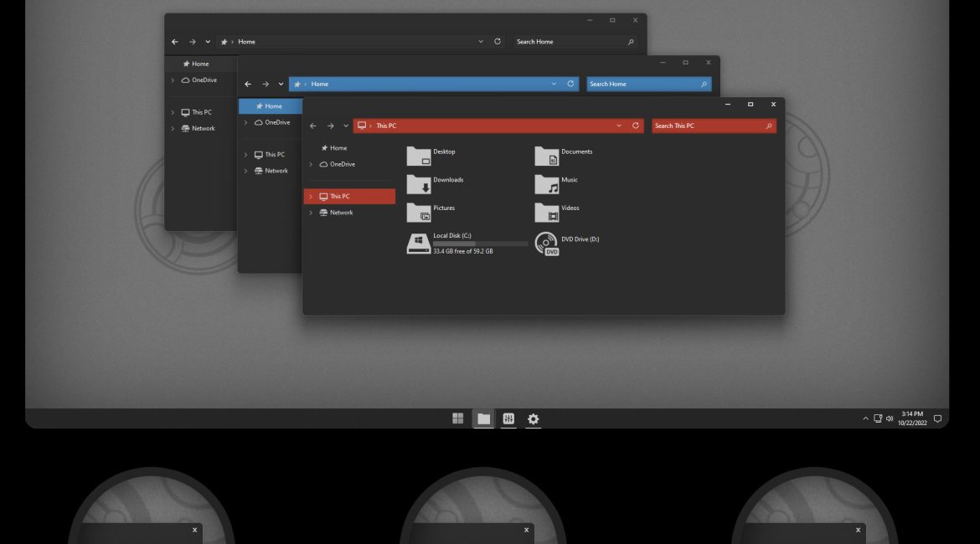Image resolution: width=980 pixels, height=544 pixels.
Task: Refresh the red This PC window
Action: (x=636, y=126)
